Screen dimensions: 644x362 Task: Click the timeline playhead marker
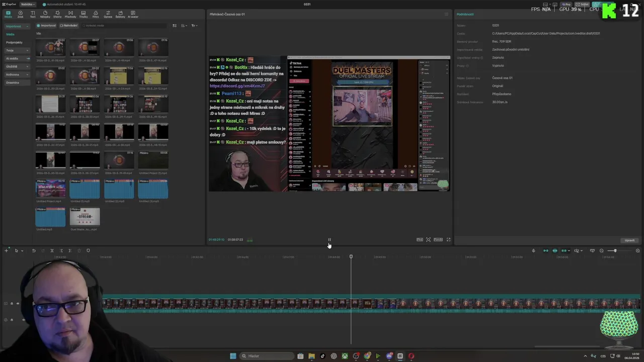[351, 257]
